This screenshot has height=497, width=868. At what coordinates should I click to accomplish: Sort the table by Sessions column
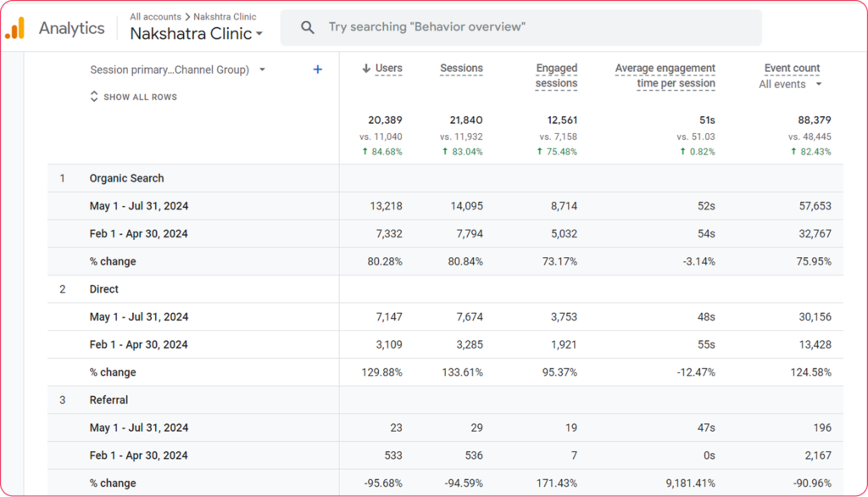pyautogui.click(x=461, y=68)
